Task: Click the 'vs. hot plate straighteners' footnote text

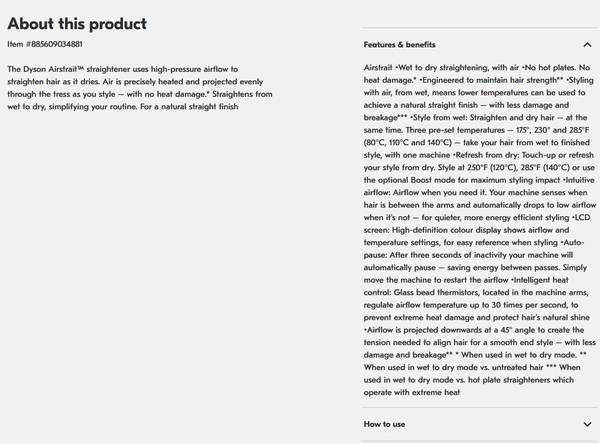Action: click(500, 380)
